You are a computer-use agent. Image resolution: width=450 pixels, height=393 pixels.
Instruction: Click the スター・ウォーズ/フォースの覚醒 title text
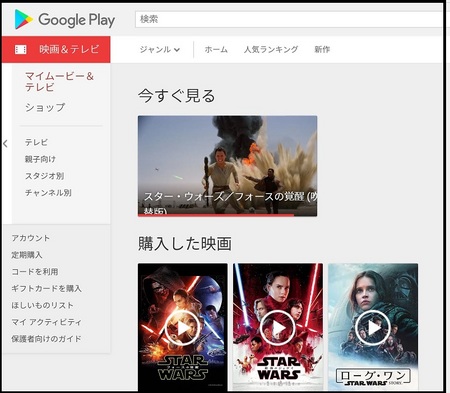230,201
